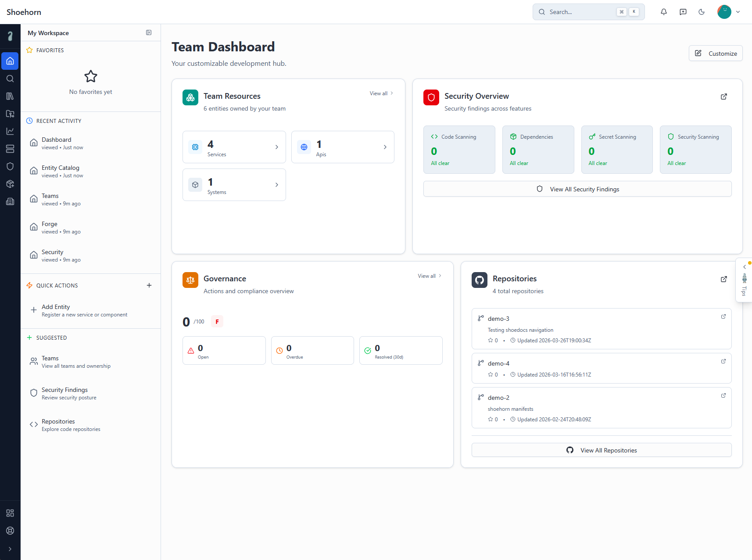Select the Security shield icon in sidebar
The width and height of the screenshot is (752, 560).
click(10, 166)
